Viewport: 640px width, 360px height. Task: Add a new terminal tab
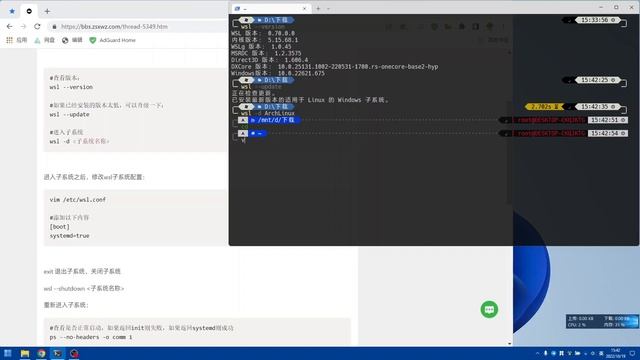318,9
